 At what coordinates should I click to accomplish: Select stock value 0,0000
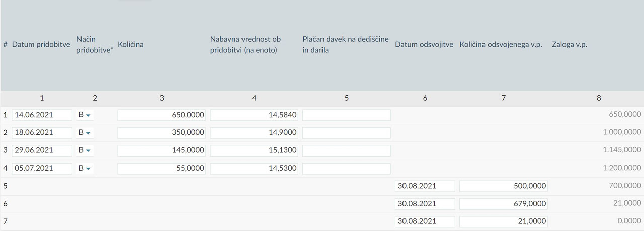tap(629, 221)
